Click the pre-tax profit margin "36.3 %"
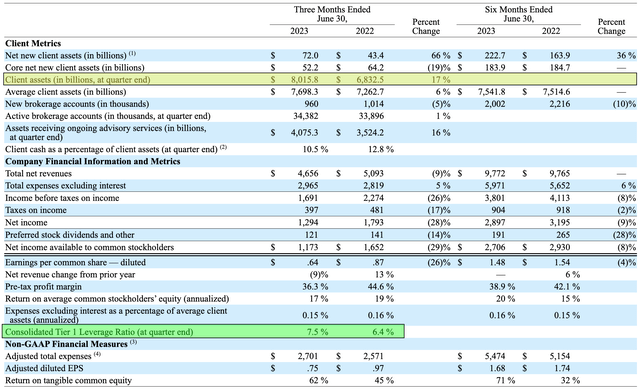 point(315,287)
